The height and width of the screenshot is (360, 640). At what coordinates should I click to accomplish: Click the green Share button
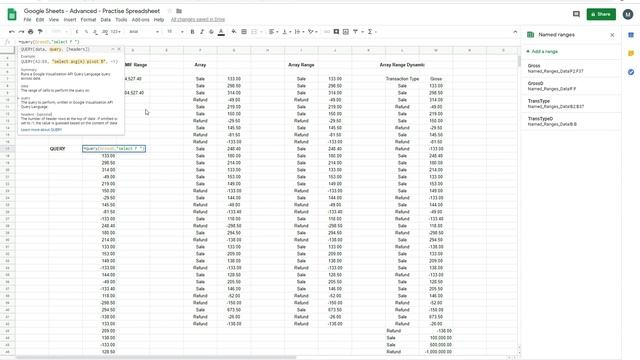(601, 14)
